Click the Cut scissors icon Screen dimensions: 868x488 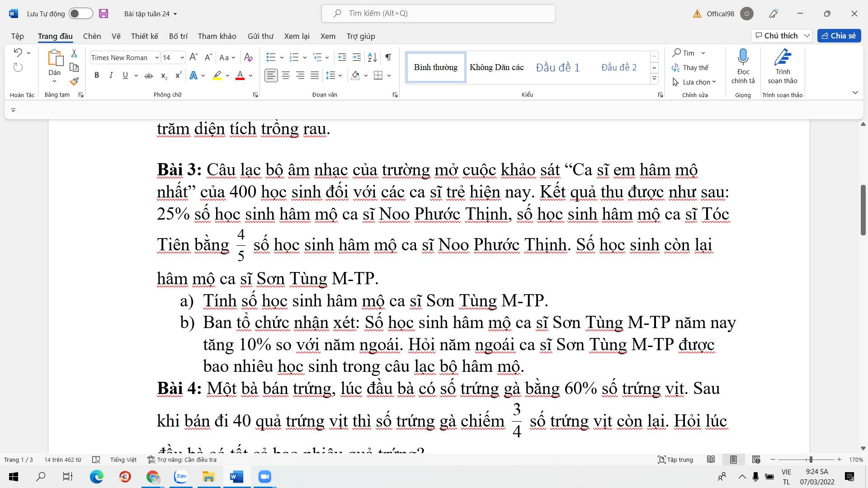[74, 53]
